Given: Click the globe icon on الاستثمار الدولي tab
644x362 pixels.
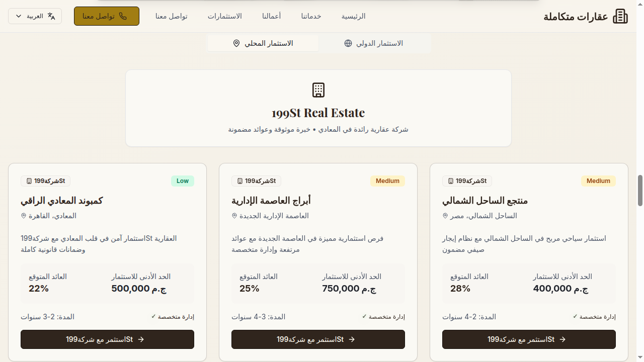Looking at the screenshot, I should (348, 43).
